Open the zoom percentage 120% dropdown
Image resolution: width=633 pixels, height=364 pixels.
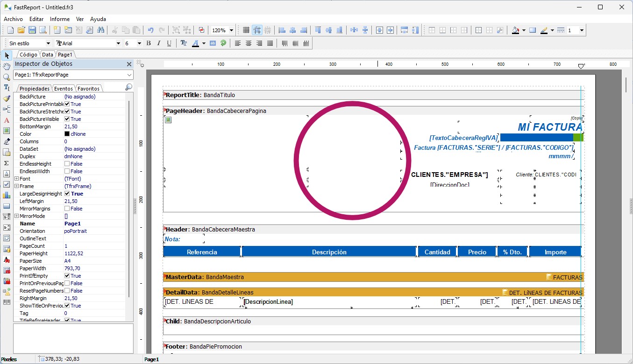tap(231, 30)
